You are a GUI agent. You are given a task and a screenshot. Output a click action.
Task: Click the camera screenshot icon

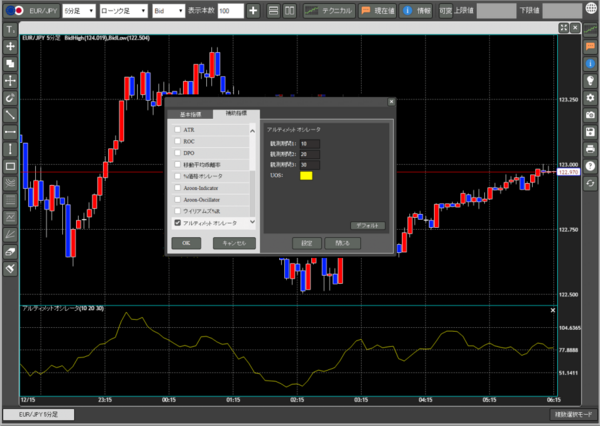point(590,115)
